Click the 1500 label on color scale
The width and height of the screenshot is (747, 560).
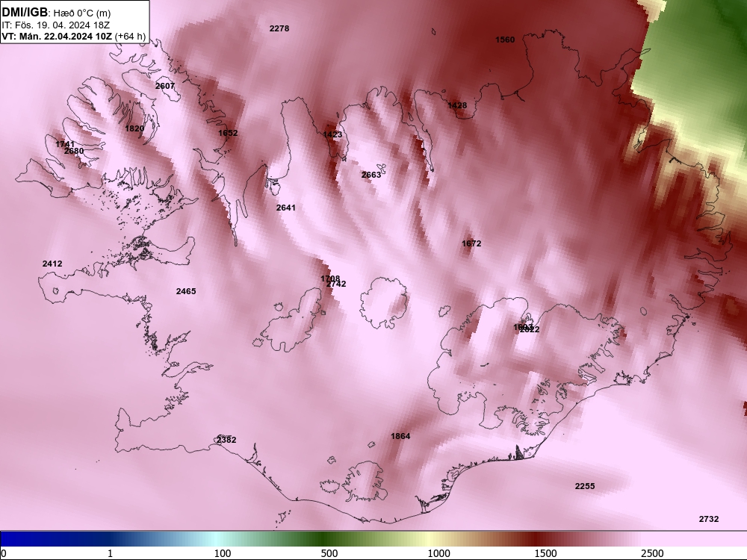pos(545,553)
